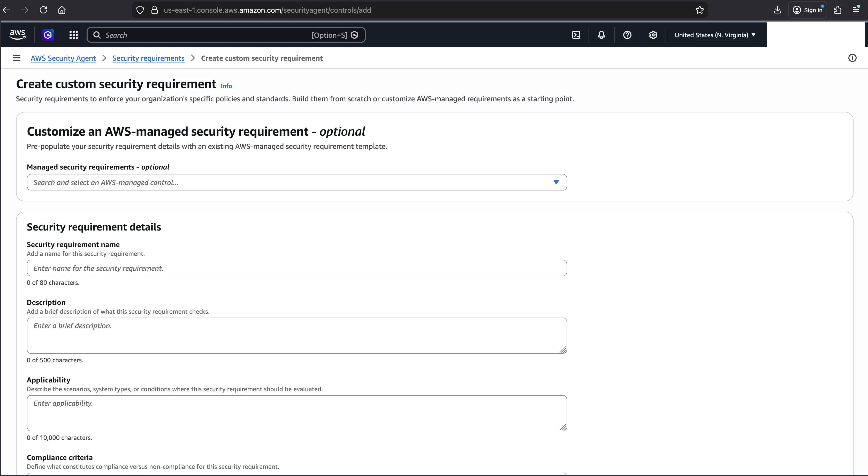The width and height of the screenshot is (868, 476).
Task: Show site security lock information
Action: pyautogui.click(x=155, y=10)
